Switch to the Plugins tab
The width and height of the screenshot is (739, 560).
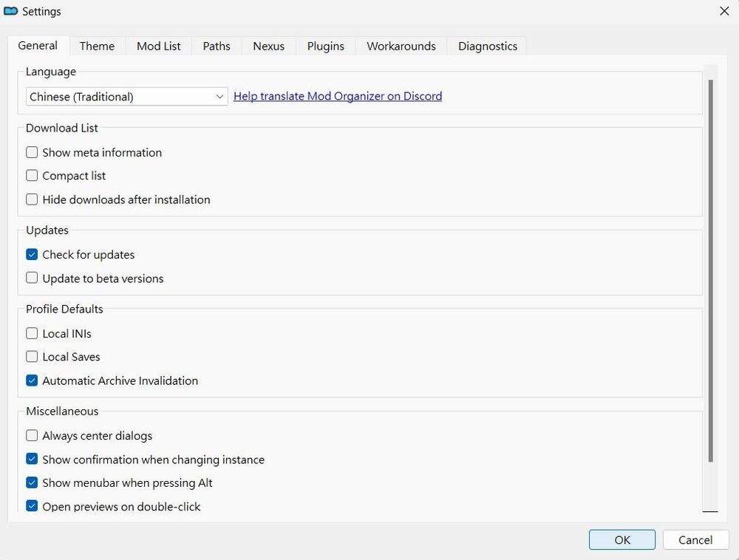325,46
